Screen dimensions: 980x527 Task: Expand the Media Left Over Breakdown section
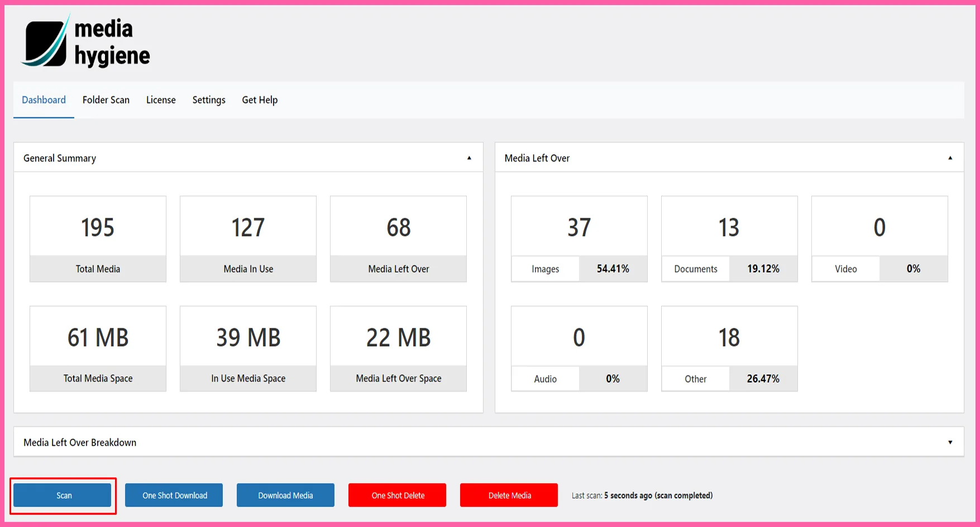(x=950, y=443)
